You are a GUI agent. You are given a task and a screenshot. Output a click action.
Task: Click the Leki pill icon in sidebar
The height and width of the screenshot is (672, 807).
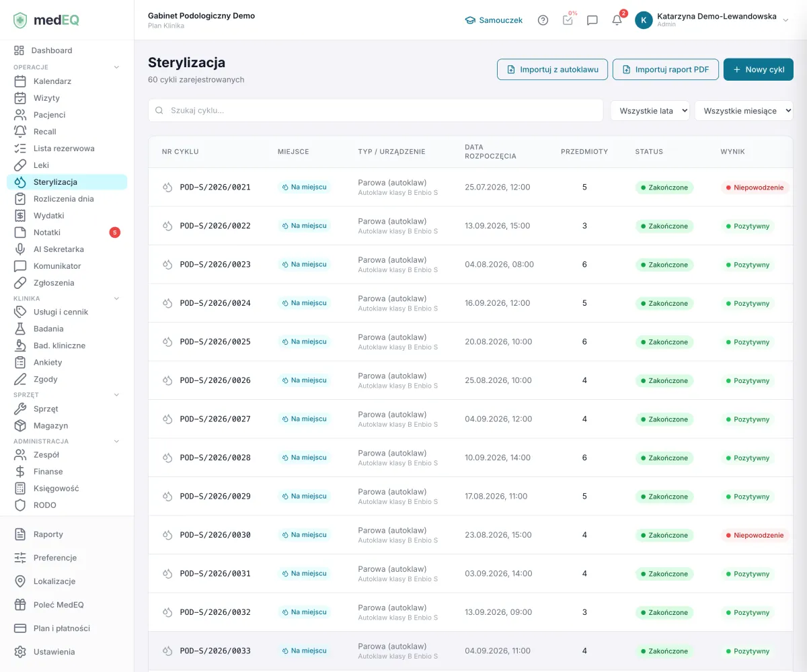[20, 165]
